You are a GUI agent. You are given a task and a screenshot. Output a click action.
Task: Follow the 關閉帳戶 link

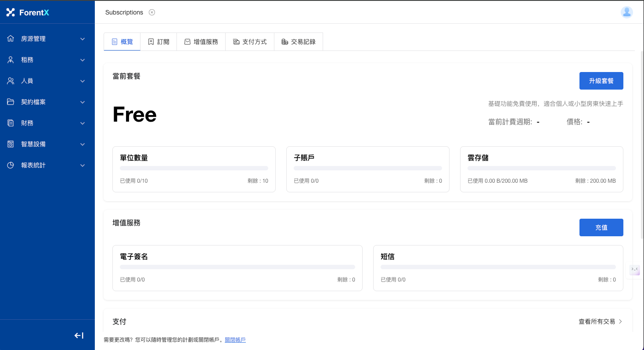pos(235,340)
